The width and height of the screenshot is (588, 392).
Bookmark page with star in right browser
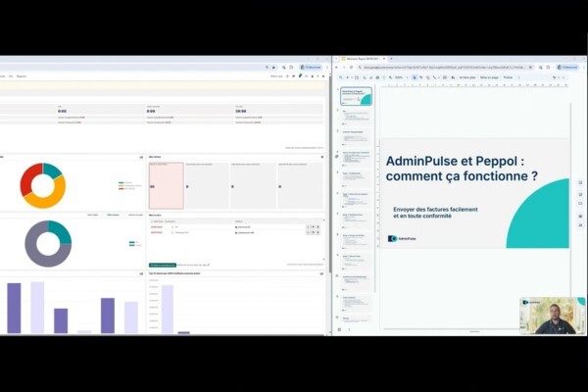530,68
